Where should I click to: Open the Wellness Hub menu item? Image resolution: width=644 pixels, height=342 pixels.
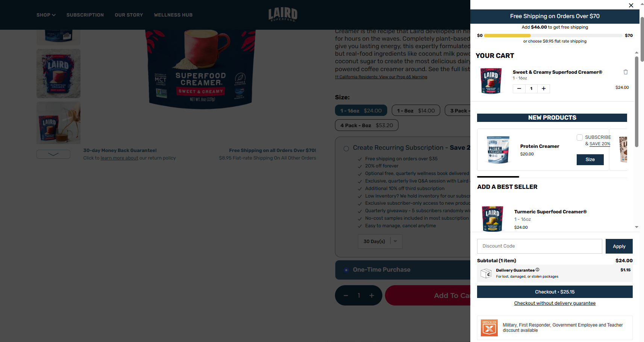tap(173, 15)
